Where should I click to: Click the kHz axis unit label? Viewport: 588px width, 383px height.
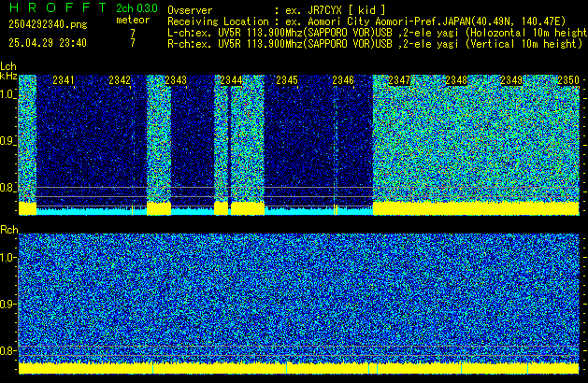pyautogui.click(x=8, y=76)
